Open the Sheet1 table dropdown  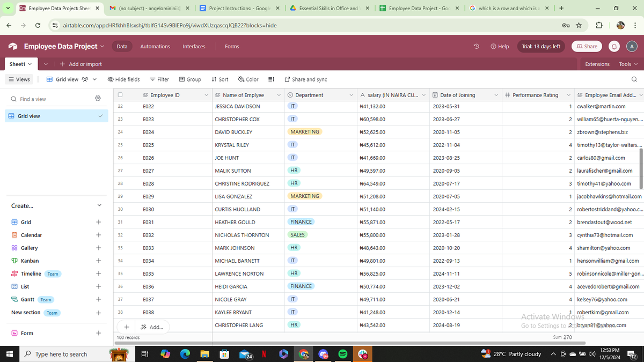[x=20, y=64]
